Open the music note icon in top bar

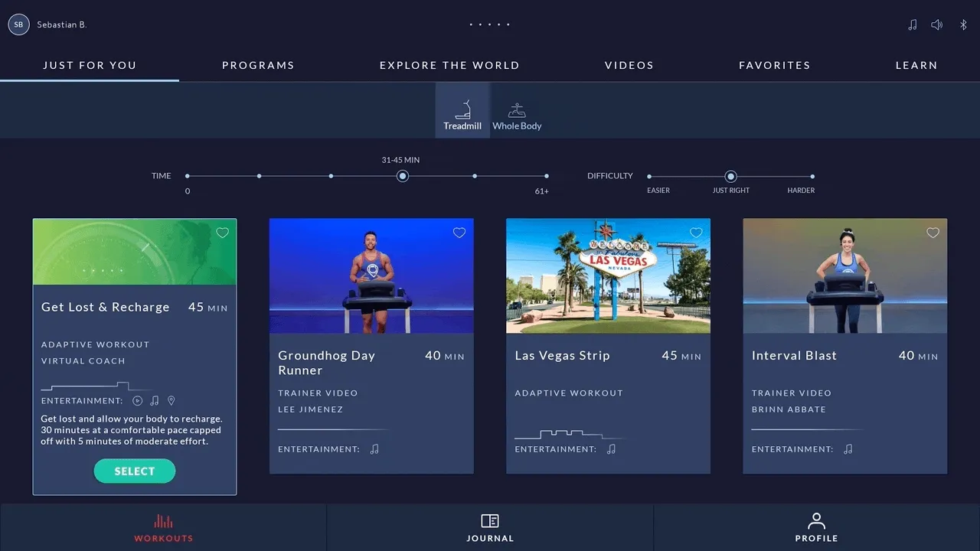(912, 25)
